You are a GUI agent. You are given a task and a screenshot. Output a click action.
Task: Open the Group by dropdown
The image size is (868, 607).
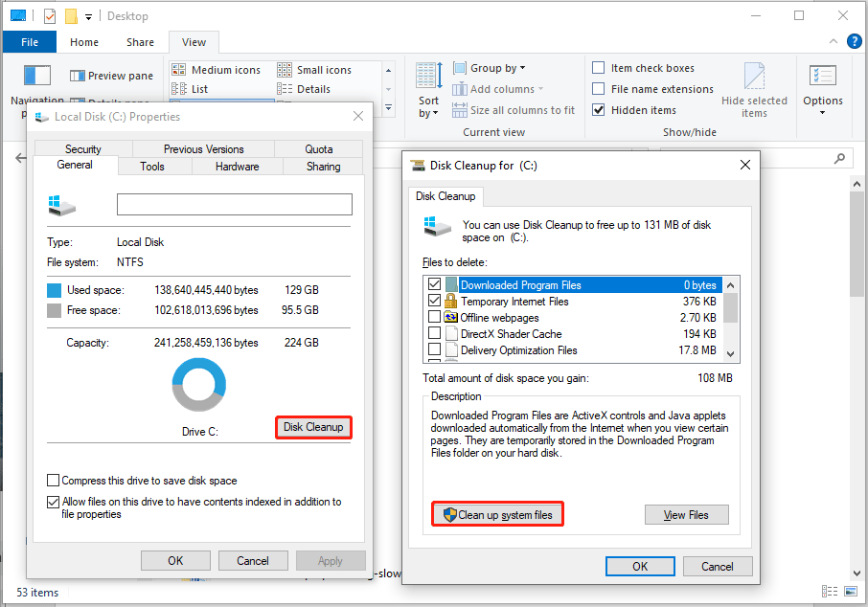click(x=522, y=68)
